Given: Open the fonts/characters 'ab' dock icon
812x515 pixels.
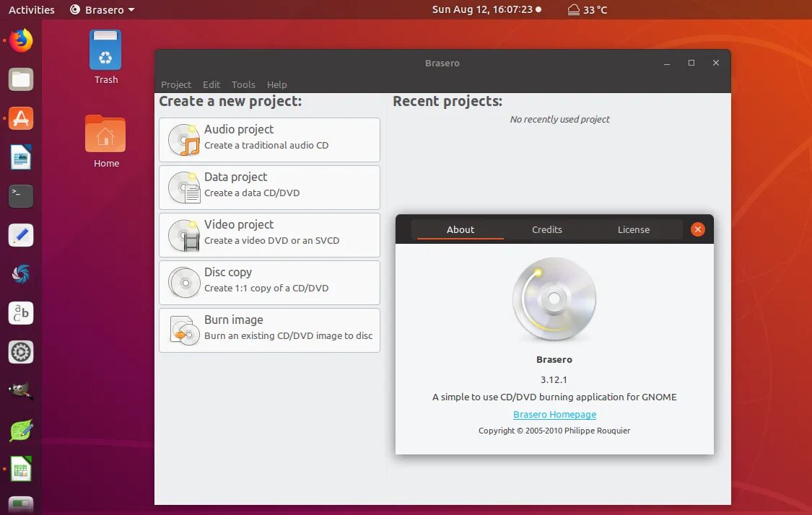Looking at the screenshot, I should [x=21, y=313].
